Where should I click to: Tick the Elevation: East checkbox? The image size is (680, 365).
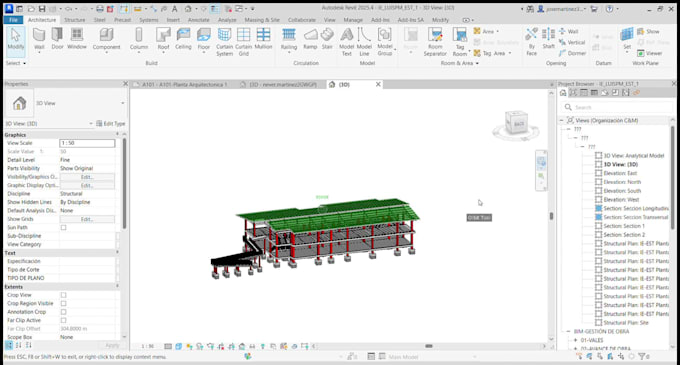[598, 173]
